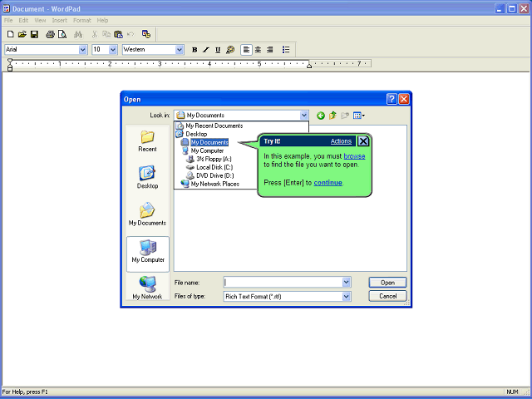Click the Cut scissors icon
This screenshot has width=532, height=399.
95,34
